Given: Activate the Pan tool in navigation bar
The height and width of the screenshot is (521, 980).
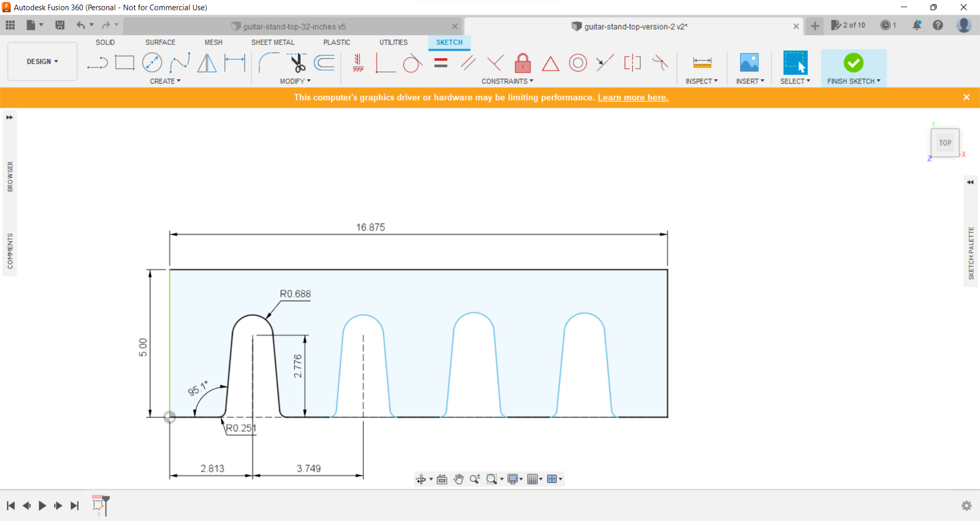Looking at the screenshot, I should pyautogui.click(x=458, y=479).
